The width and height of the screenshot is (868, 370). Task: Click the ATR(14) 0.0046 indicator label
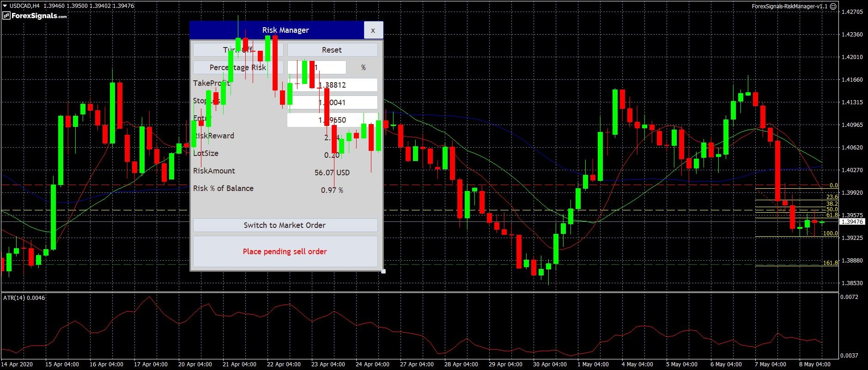[x=24, y=298]
